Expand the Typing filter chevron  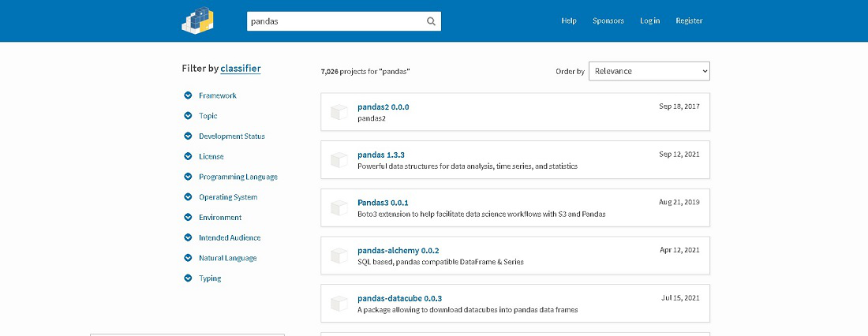[x=189, y=278]
